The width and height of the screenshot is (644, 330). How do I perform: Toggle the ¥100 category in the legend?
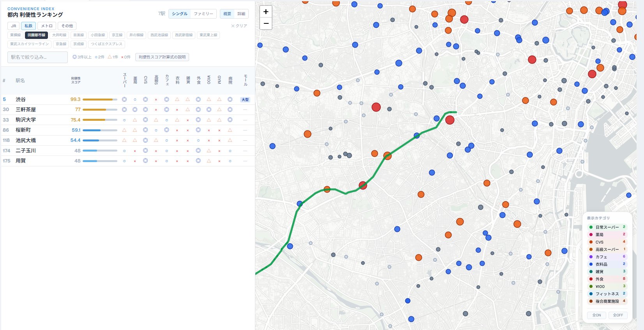click(x=607, y=286)
